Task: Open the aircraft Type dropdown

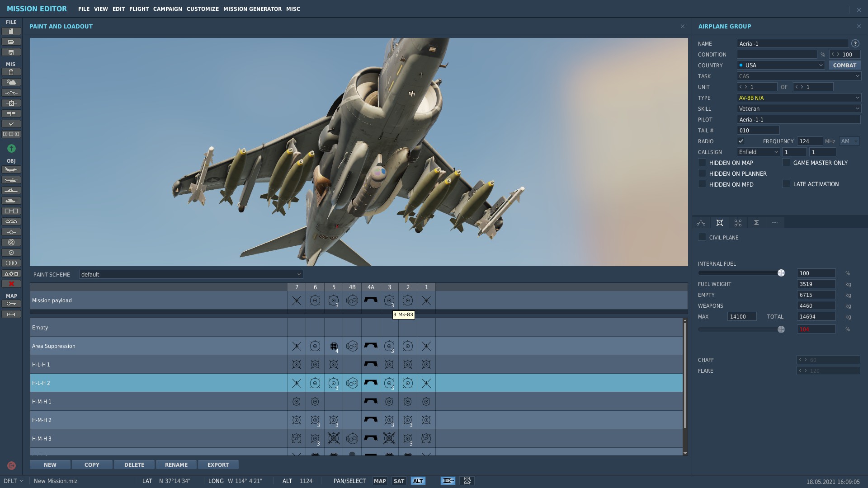Action: click(x=799, y=98)
